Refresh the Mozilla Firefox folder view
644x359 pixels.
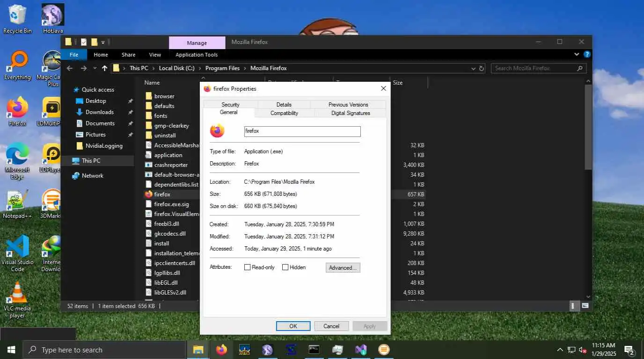pyautogui.click(x=481, y=68)
